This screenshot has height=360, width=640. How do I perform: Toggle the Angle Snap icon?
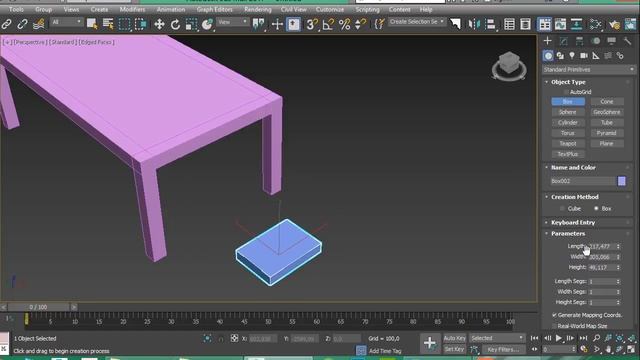(328, 24)
